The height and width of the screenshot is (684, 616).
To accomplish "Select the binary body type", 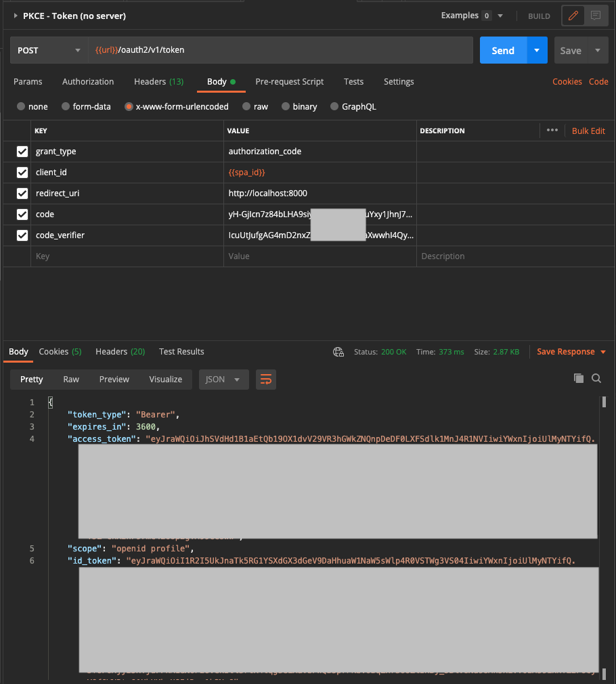I will tap(286, 106).
